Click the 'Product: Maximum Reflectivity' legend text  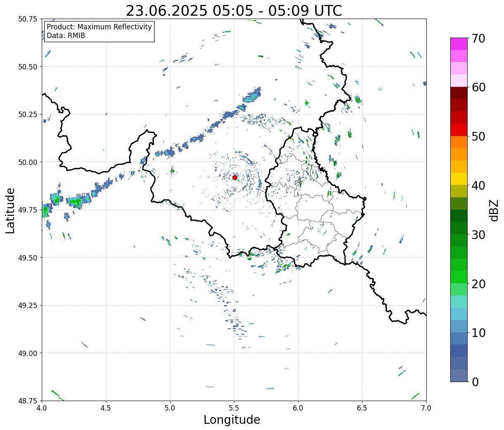pyautogui.click(x=99, y=27)
